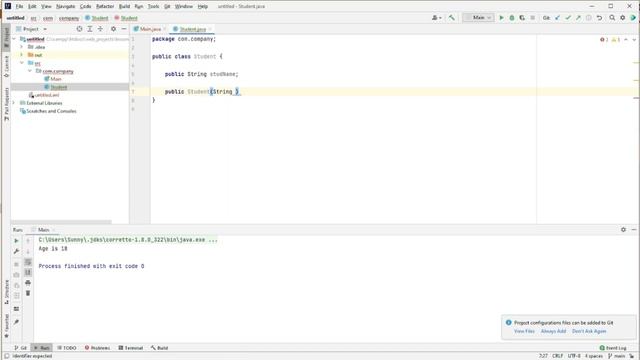
Task: Open the Terminal tool window tab
Action: (131, 348)
